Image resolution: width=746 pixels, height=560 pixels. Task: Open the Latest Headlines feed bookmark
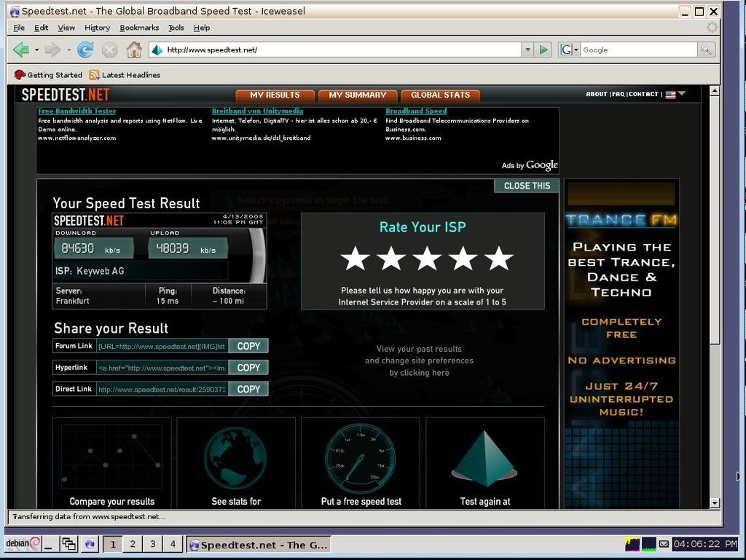pos(125,74)
